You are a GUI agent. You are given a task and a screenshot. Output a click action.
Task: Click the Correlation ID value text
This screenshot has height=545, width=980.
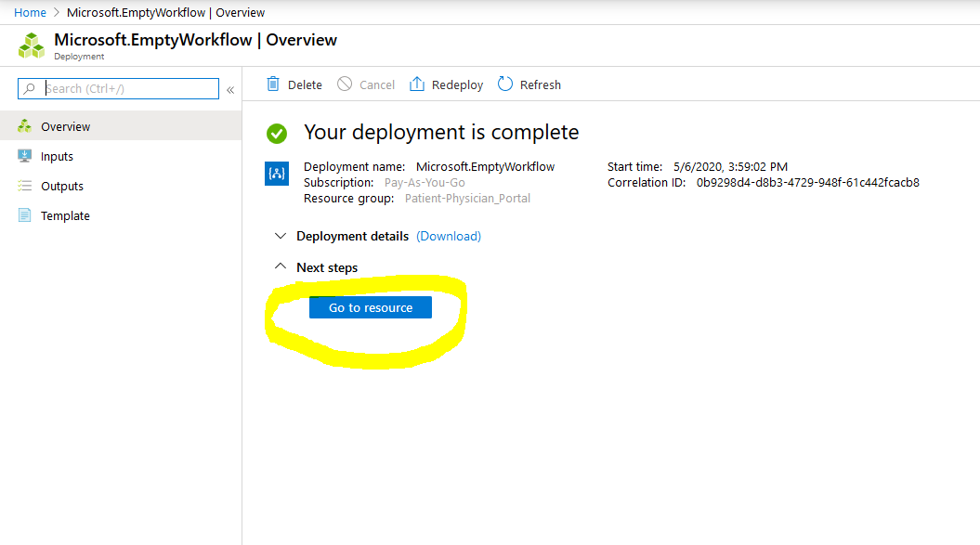pos(807,183)
